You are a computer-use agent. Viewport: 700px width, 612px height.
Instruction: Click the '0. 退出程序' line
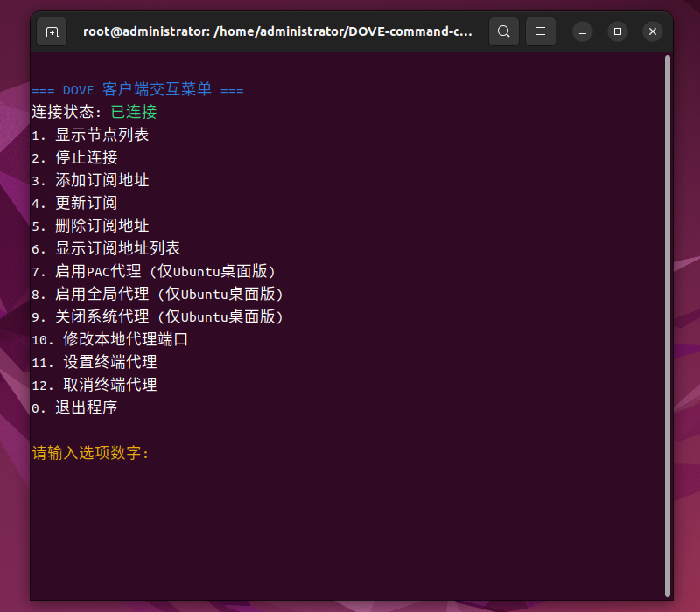(x=74, y=407)
